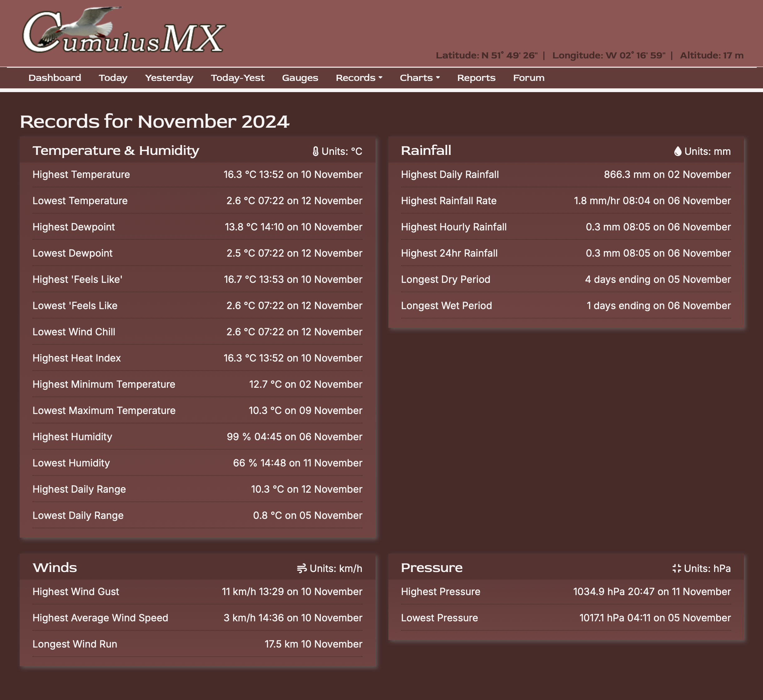Viewport: 763px width, 700px height.
Task: Expand the Records dropdown menu
Action: point(359,78)
